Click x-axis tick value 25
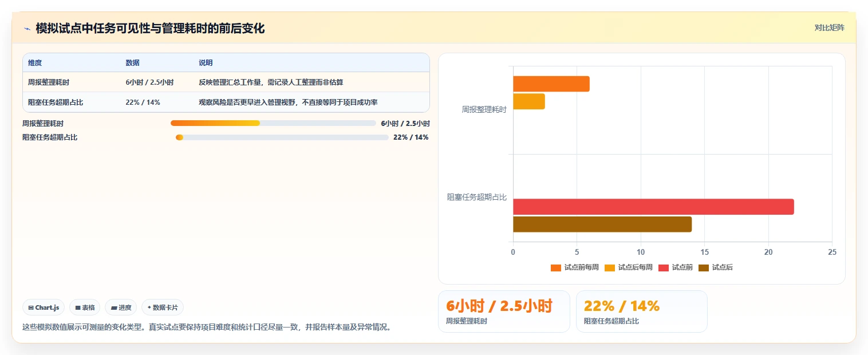 tap(833, 253)
